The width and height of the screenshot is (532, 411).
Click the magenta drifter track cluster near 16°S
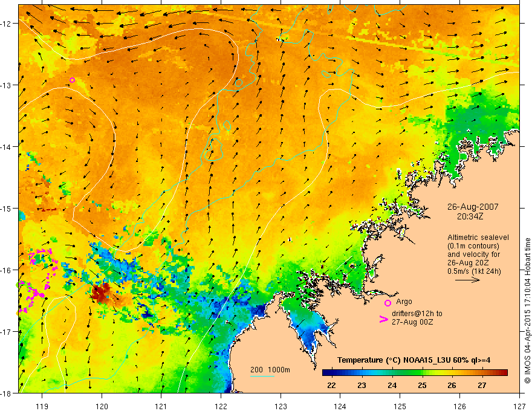point(37,280)
